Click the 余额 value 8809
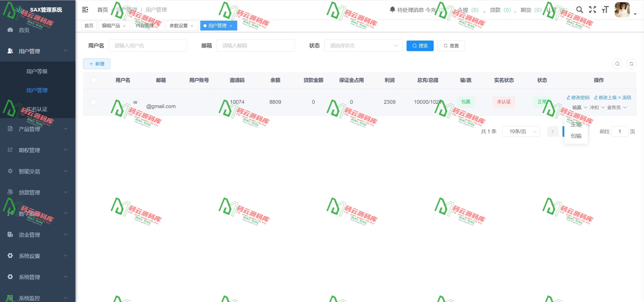Viewport: 644px width, 302px height. coord(275,102)
